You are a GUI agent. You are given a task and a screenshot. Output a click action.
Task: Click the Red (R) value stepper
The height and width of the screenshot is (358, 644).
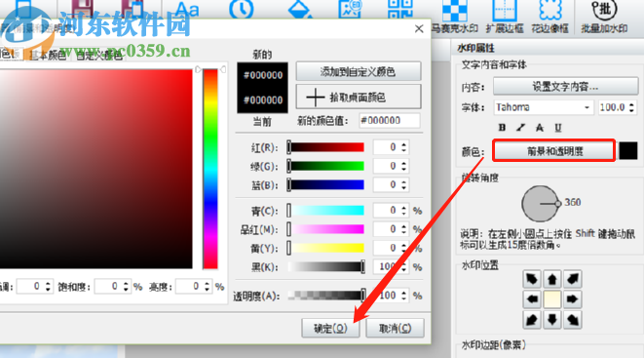[x=403, y=147]
